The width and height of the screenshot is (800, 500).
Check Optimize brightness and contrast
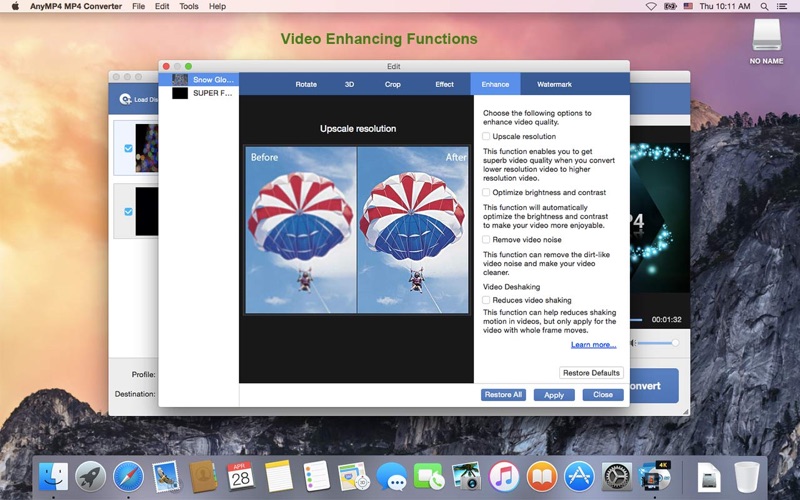point(486,192)
